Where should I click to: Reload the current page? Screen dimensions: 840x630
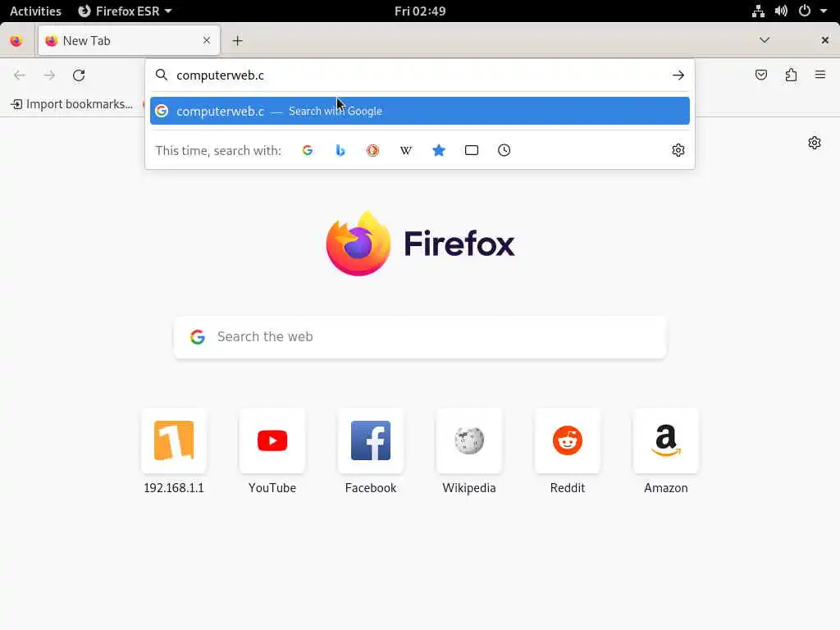click(x=79, y=75)
